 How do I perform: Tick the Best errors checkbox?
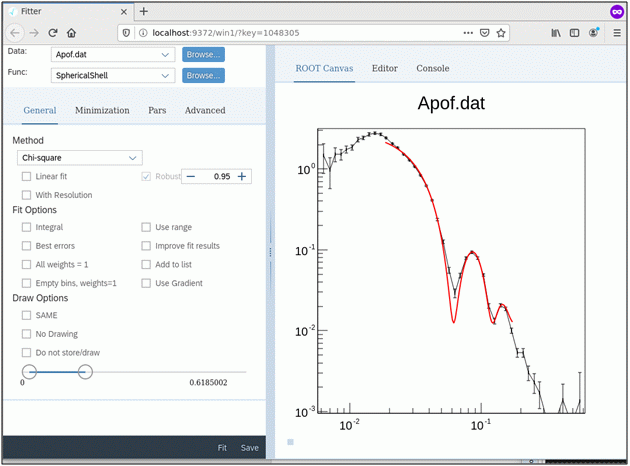27,246
